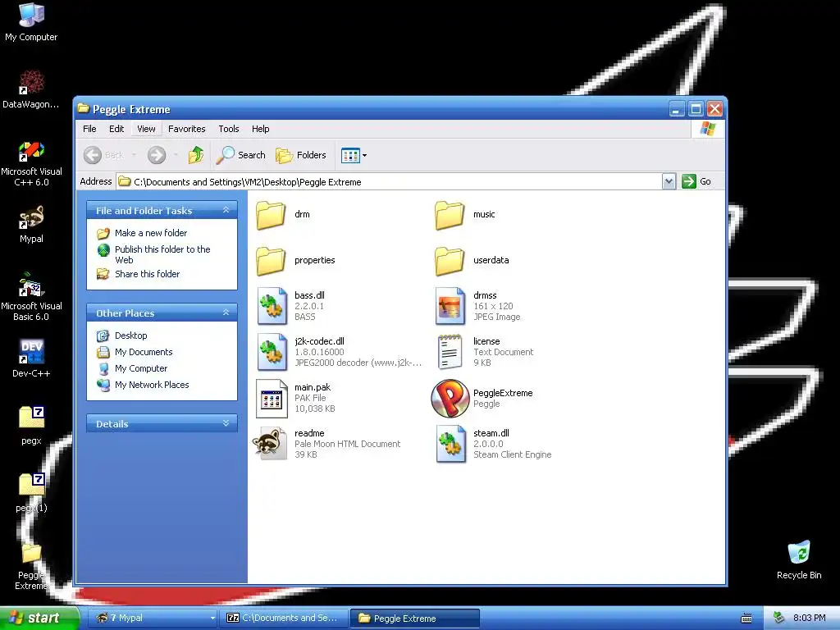Select the pegx archive on desktop
Viewport: 840px width, 630px height.
click(31, 426)
